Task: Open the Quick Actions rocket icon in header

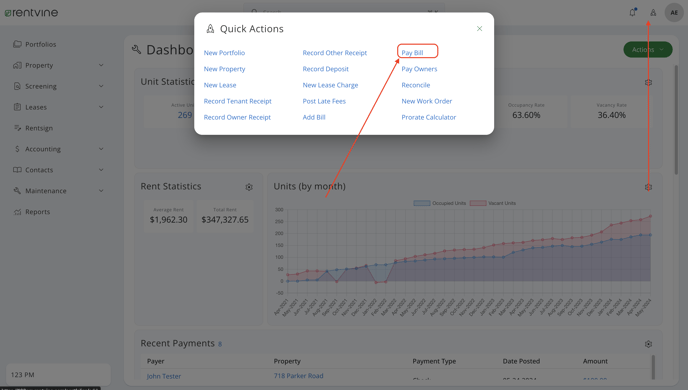Action: click(653, 13)
